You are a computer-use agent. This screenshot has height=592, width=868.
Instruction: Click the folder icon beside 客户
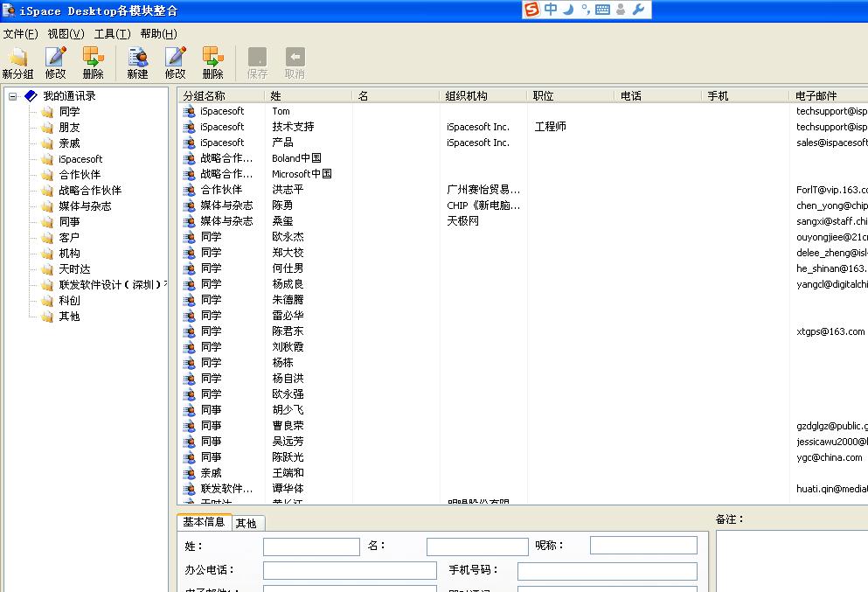(47, 238)
